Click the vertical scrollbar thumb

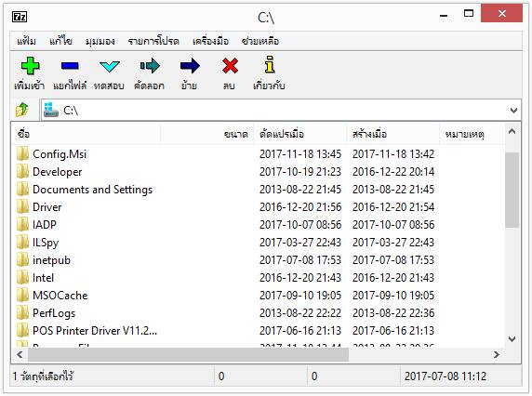click(512, 190)
